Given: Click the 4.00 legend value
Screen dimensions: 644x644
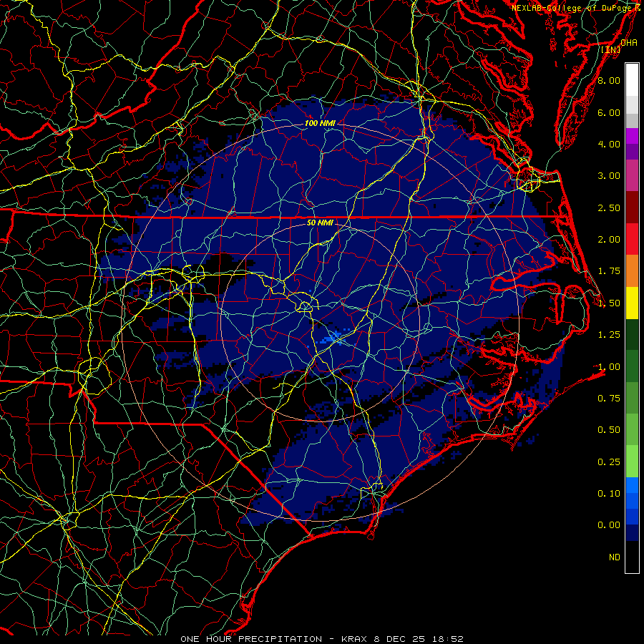Looking at the screenshot, I should (609, 144).
